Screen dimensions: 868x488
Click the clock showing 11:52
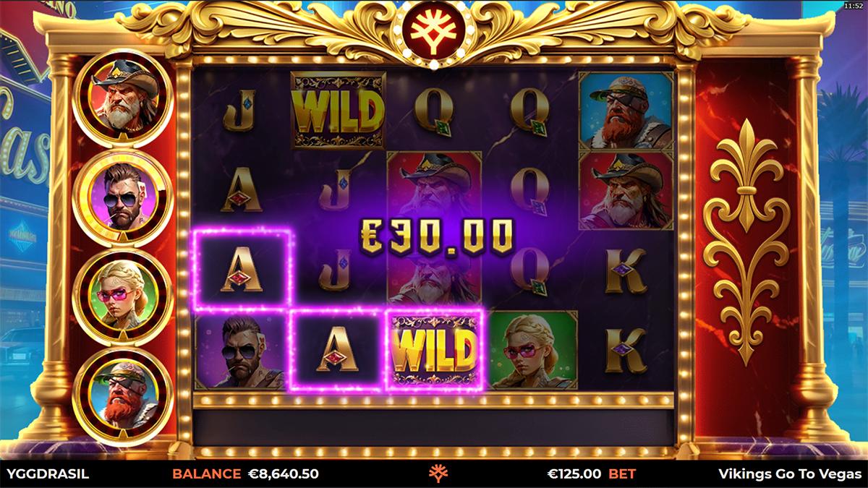click(854, 5)
